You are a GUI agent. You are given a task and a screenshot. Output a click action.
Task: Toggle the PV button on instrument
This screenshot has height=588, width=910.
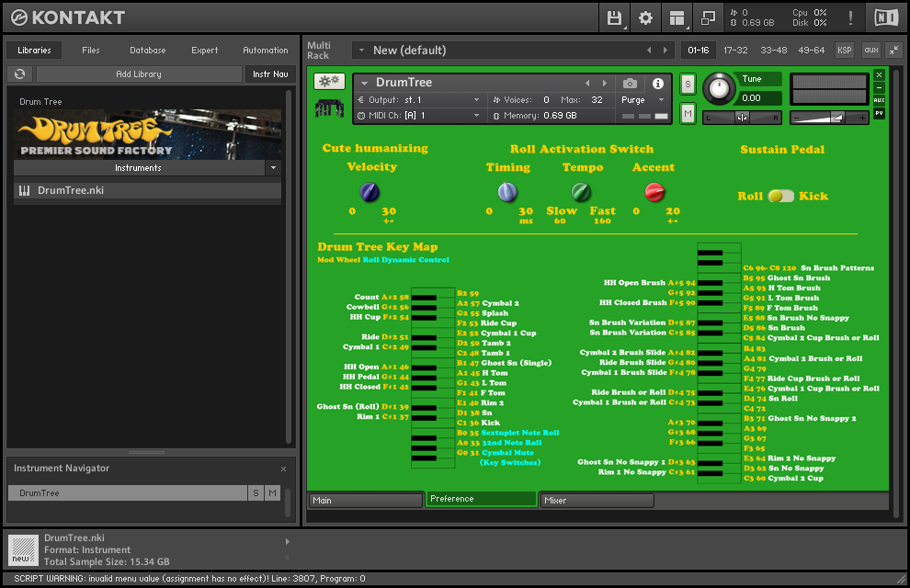(x=880, y=113)
